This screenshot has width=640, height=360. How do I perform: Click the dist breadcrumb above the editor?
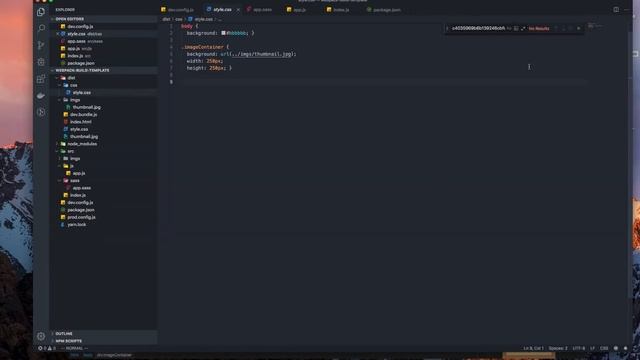tap(166, 19)
